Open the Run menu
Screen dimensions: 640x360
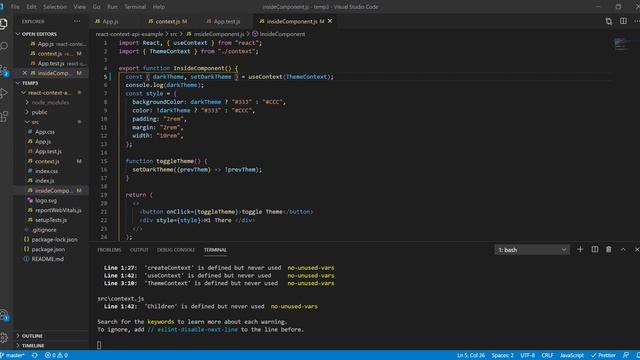112,7
